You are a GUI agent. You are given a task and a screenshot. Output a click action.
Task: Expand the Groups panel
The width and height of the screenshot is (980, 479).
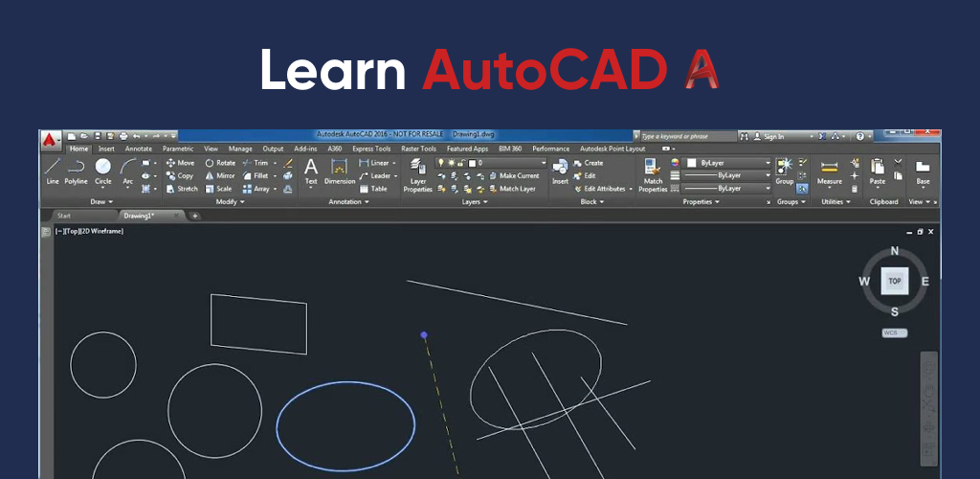pos(791,202)
